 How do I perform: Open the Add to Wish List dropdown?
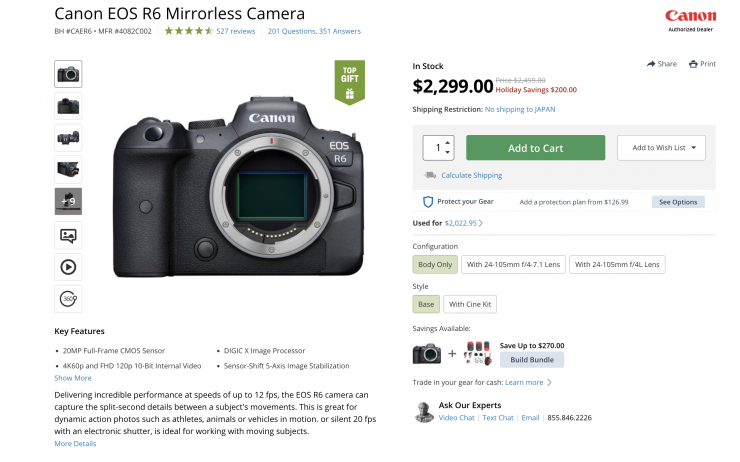pyautogui.click(x=662, y=148)
